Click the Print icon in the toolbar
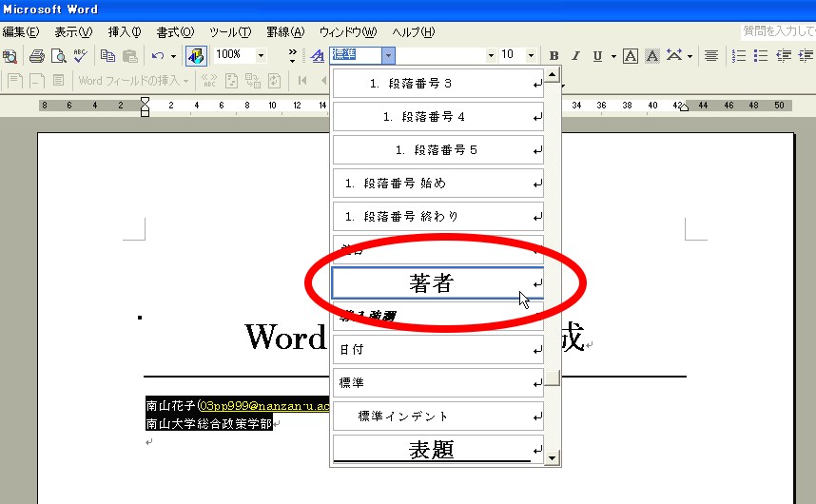The image size is (816, 504). tap(36, 56)
